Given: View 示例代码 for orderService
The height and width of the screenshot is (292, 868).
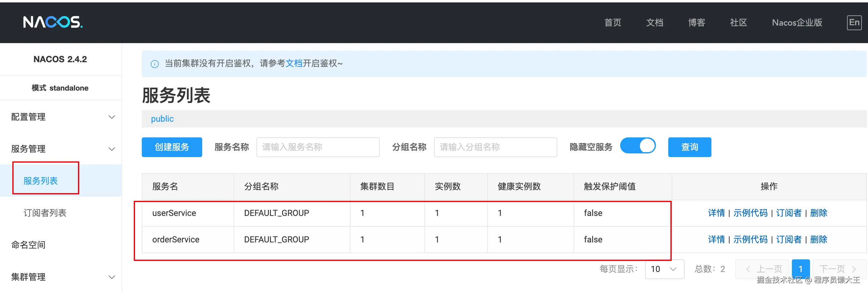Looking at the screenshot, I should [x=750, y=239].
